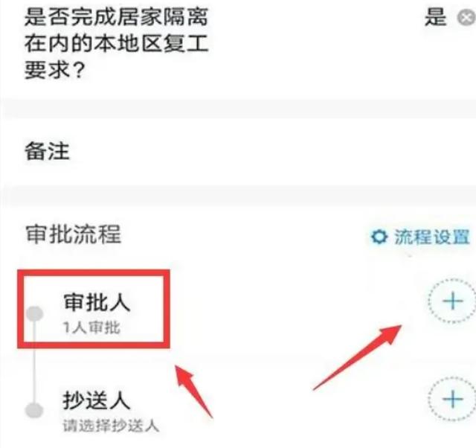The width and height of the screenshot is (476, 448).
Task: Click the red arrow pointing to the add-approver plus
Action: [358, 357]
